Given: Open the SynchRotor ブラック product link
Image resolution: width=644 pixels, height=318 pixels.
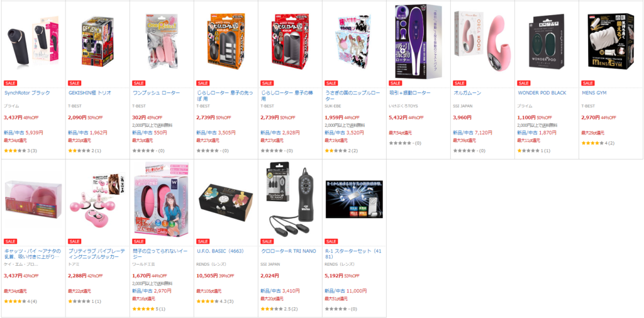Looking at the screenshot, I should (x=24, y=93).
